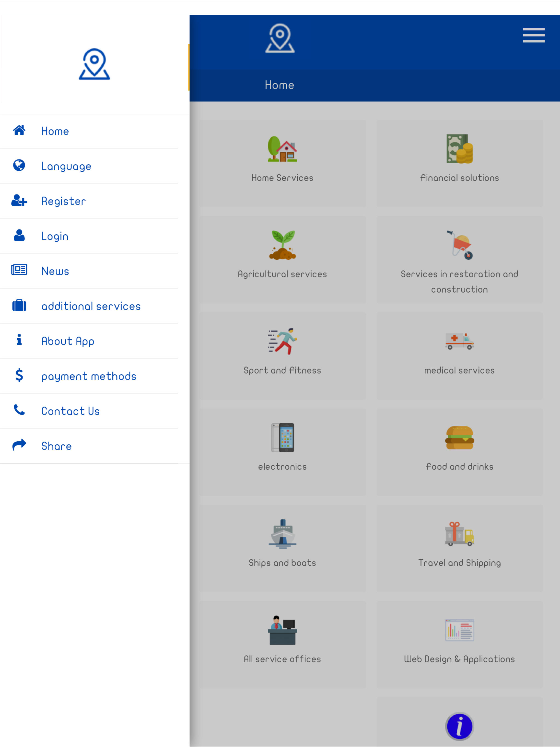The image size is (560, 747).
Task: Open Language in side menu
Action: 66,166
